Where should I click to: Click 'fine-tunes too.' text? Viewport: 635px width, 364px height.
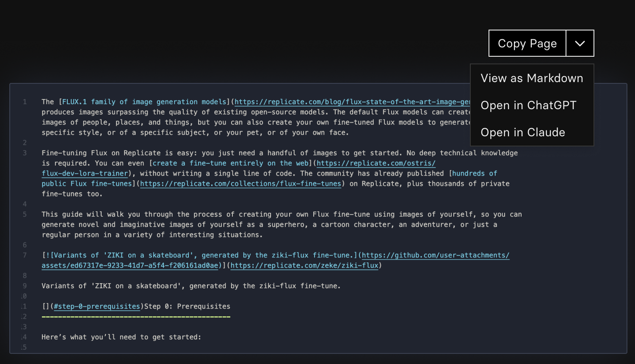click(72, 194)
